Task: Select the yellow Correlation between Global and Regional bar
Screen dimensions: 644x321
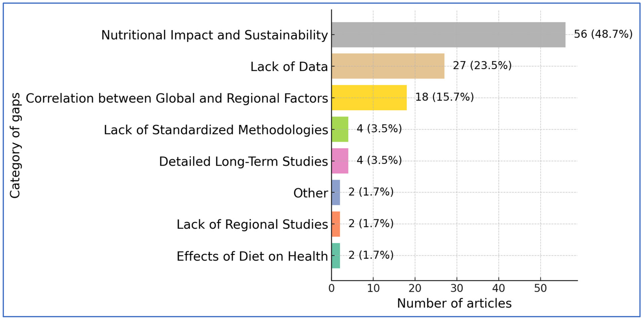Action: [x=369, y=98]
